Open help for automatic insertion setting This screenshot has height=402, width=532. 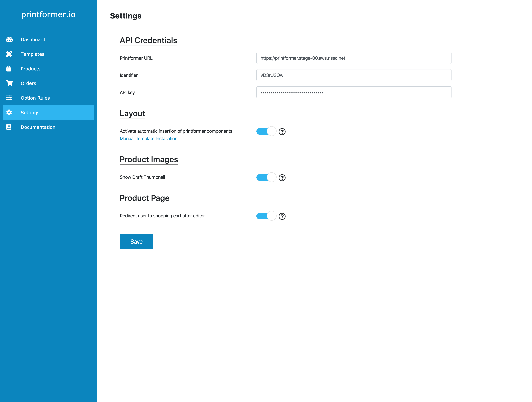pyautogui.click(x=282, y=132)
